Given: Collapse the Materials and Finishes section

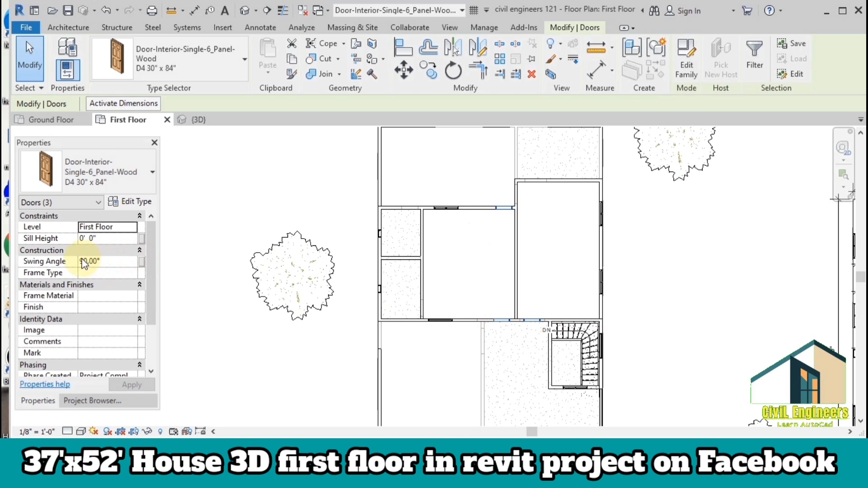Looking at the screenshot, I should (x=140, y=285).
